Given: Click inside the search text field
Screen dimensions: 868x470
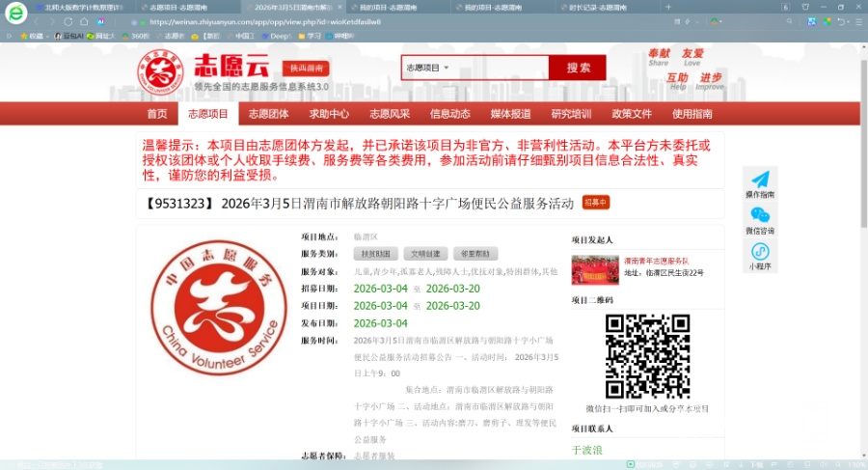Looking at the screenshot, I should point(497,68).
